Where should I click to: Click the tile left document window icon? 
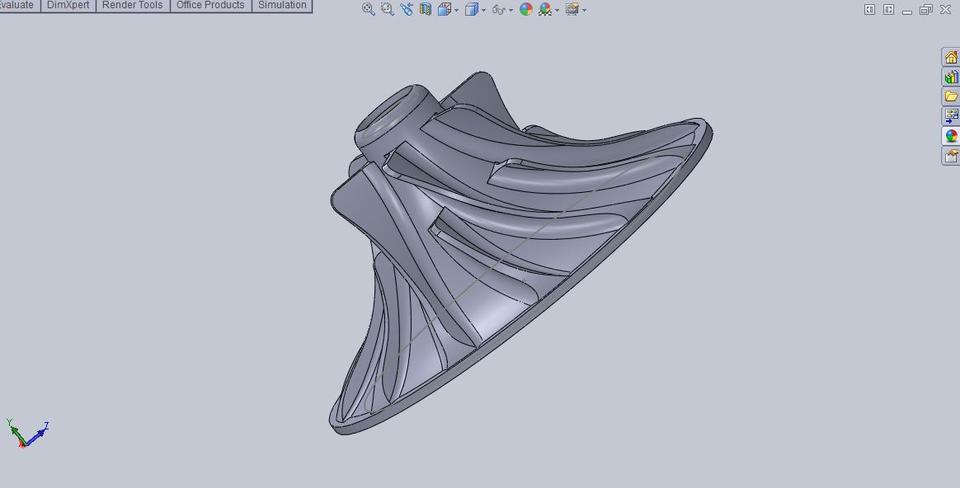(869, 10)
